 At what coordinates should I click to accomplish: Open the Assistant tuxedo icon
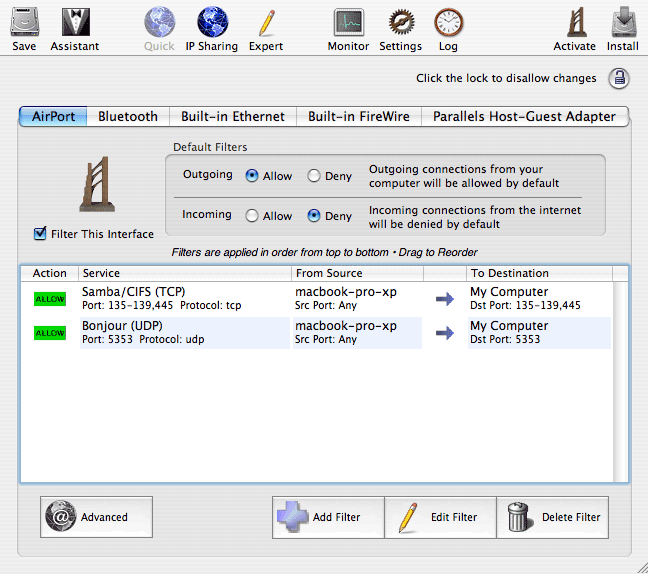click(x=76, y=22)
